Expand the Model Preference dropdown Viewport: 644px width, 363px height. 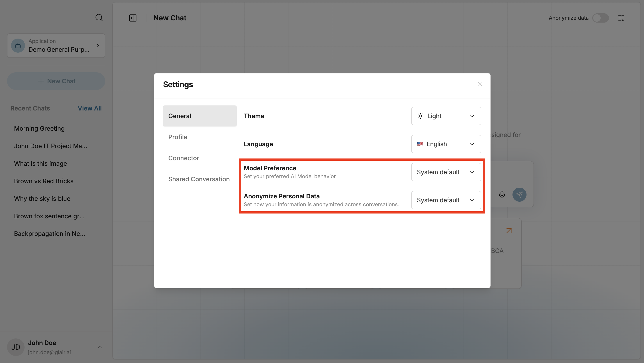(x=446, y=172)
